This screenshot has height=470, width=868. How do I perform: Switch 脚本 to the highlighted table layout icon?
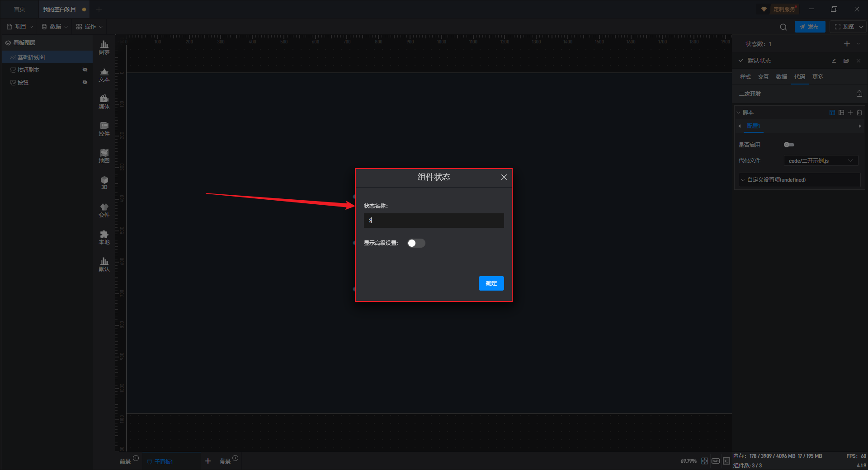pos(832,113)
